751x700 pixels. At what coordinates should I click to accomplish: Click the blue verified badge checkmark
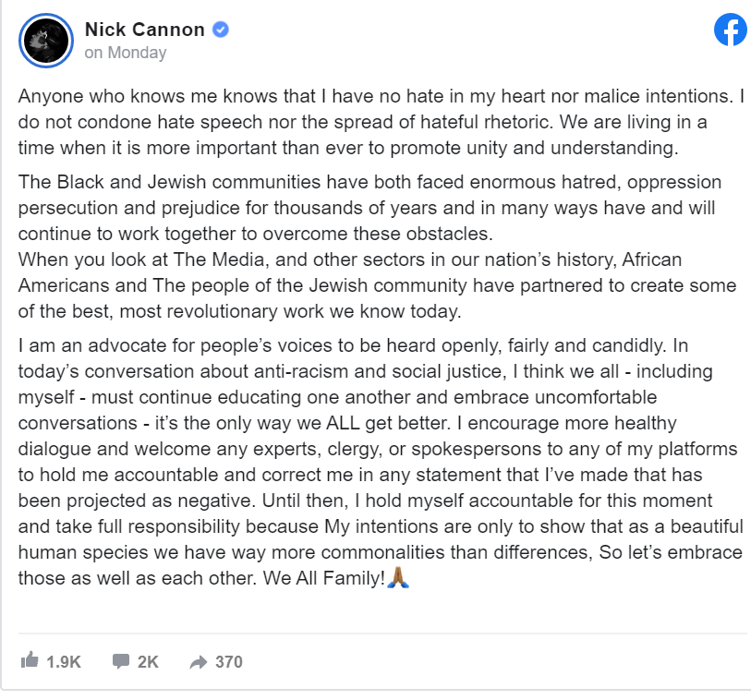click(x=221, y=30)
